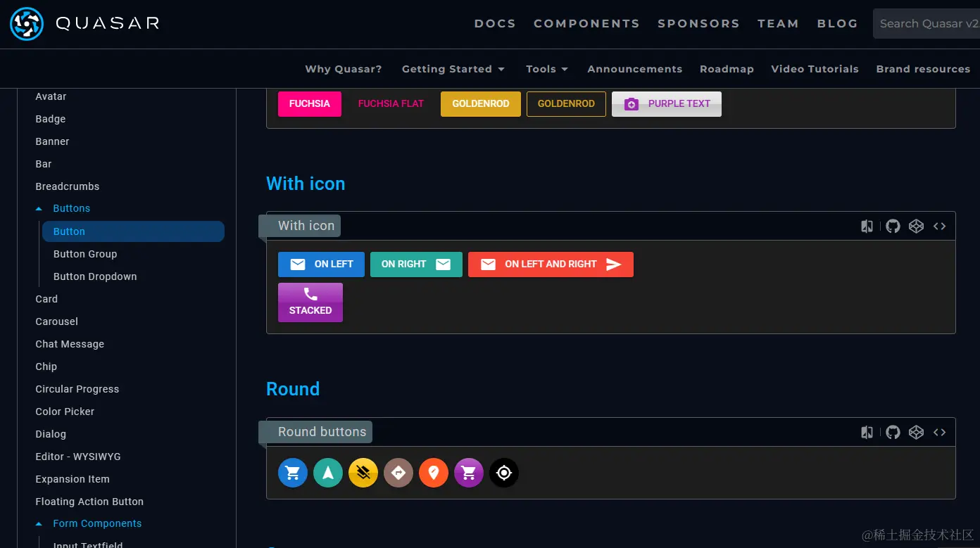View source code of Round buttons example
Screen dimensions: 980x548
click(939, 432)
